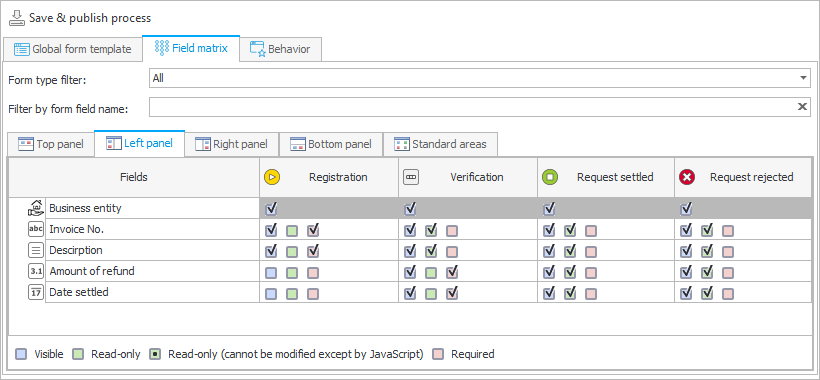The height and width of the screenshot is (380, 820).
Task: Uncheck Invoice No. required in Registration
Action: point(313,230)
